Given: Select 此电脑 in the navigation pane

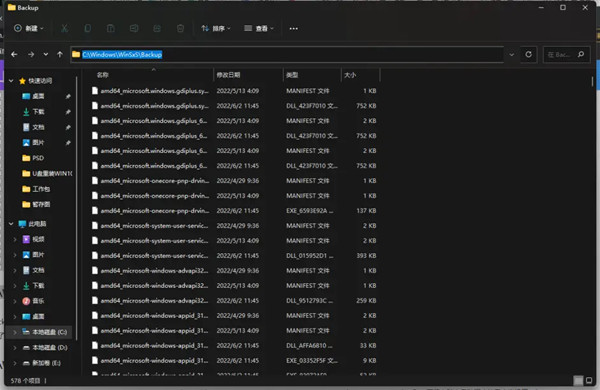Looking at the screenshot, I should point(33,224).
